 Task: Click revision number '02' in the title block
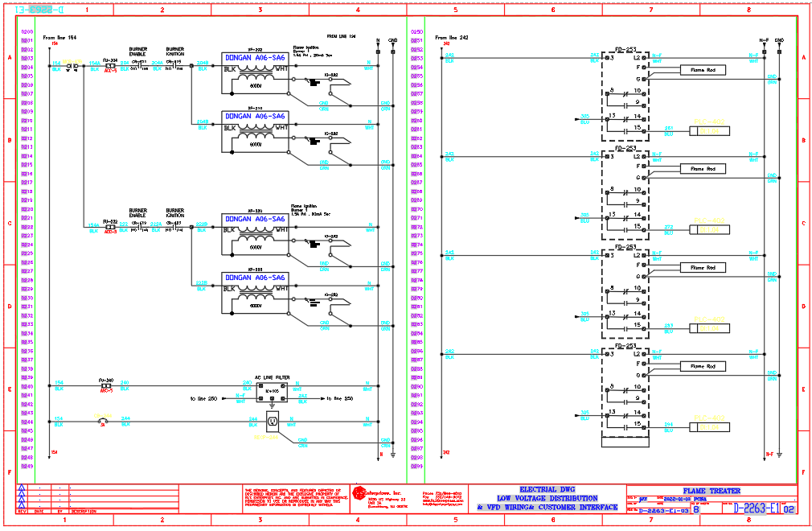(788, 509)
